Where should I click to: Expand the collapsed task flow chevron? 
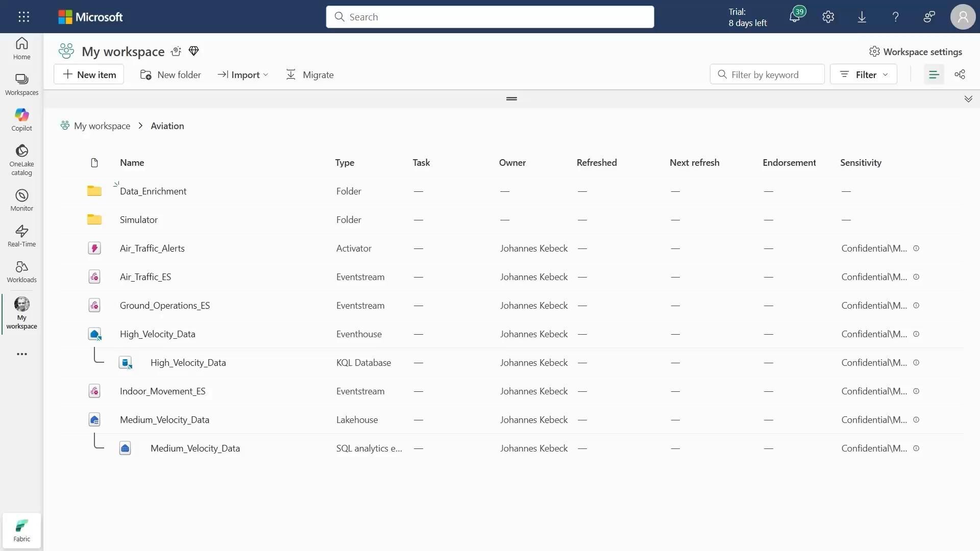(968, 99)
